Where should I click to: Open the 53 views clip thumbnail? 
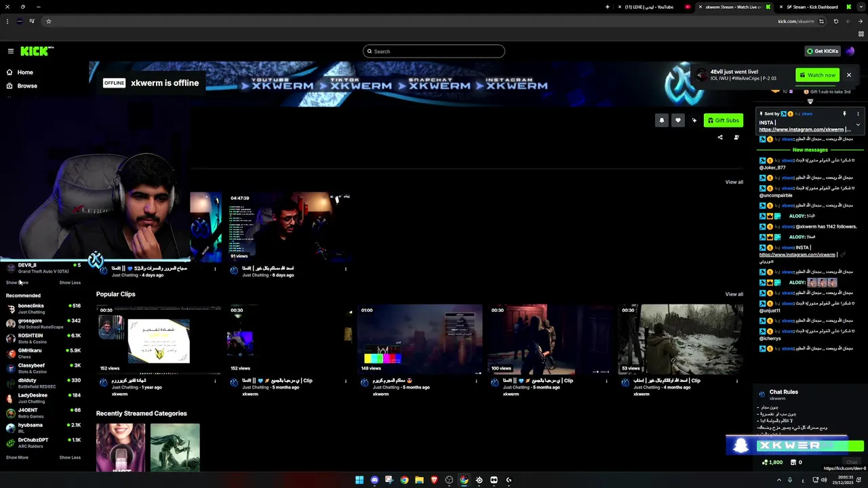[680, 340]
